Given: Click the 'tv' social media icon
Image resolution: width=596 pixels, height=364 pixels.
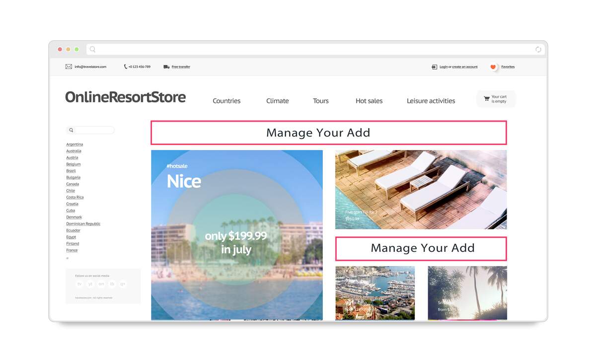Looking at the screenshot, I should pyautogui.click(x=79, y=284).
